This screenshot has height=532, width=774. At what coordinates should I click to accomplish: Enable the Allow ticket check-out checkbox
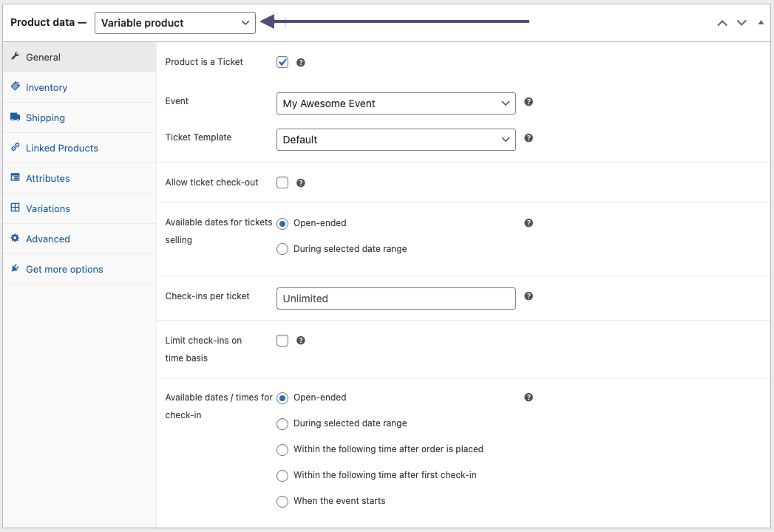point(282,183)
